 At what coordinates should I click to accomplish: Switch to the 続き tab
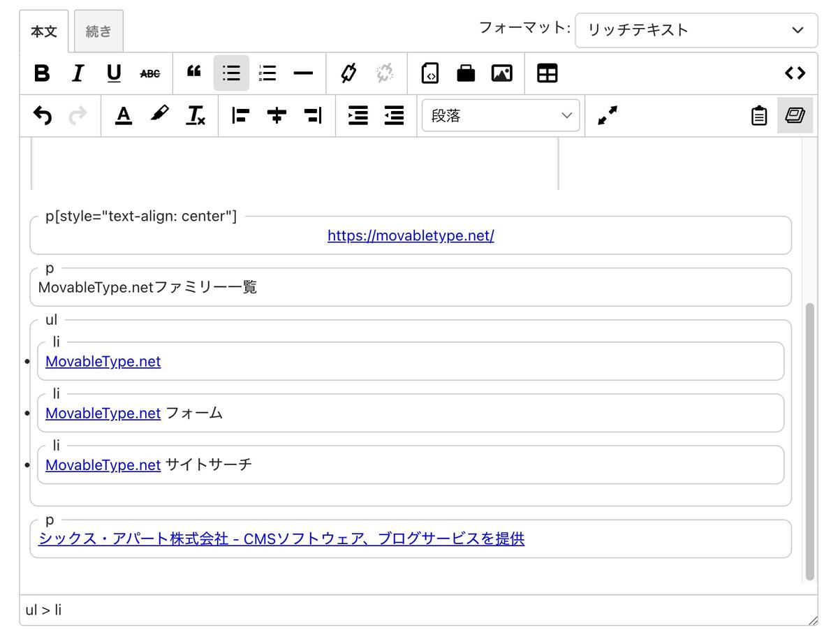point(98,31)
